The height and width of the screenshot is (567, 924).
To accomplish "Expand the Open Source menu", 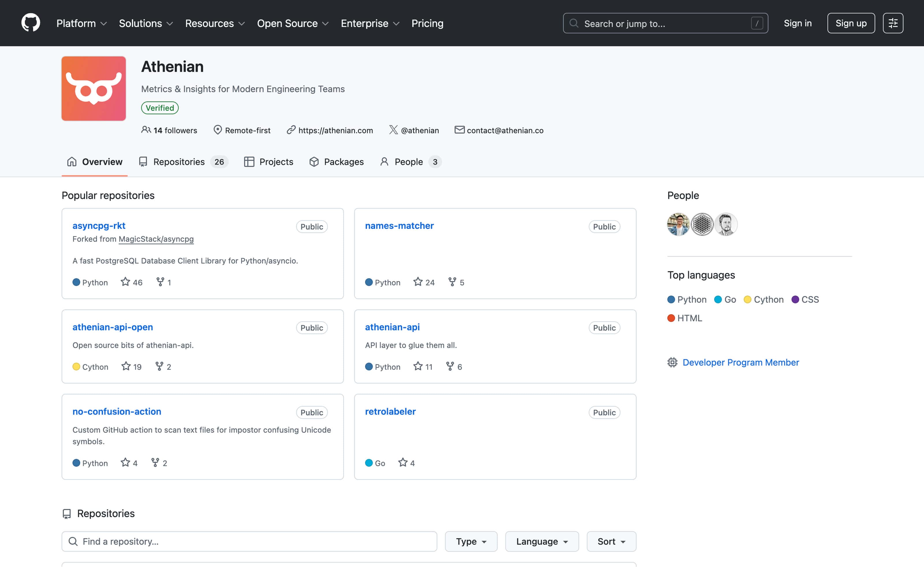I will pyautogui.click(x=293, y=23).
